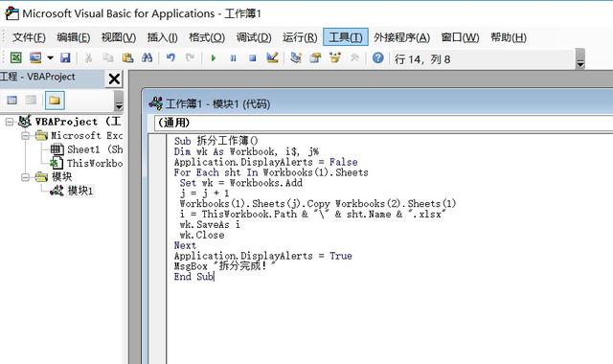Collapse the Microsoft Excel objects folder
The height and width of the screenshot is (364, 613).
coord(26,136)
